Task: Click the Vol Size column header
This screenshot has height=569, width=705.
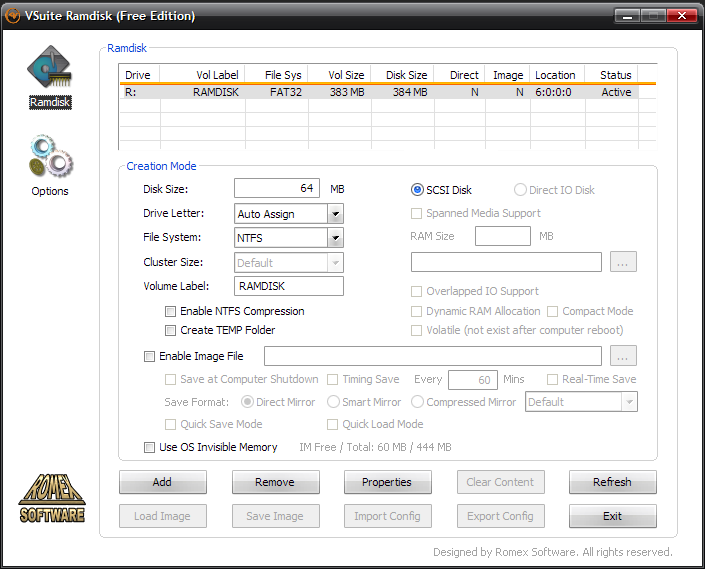Action: pyautogui.click(x=339, y=75)
